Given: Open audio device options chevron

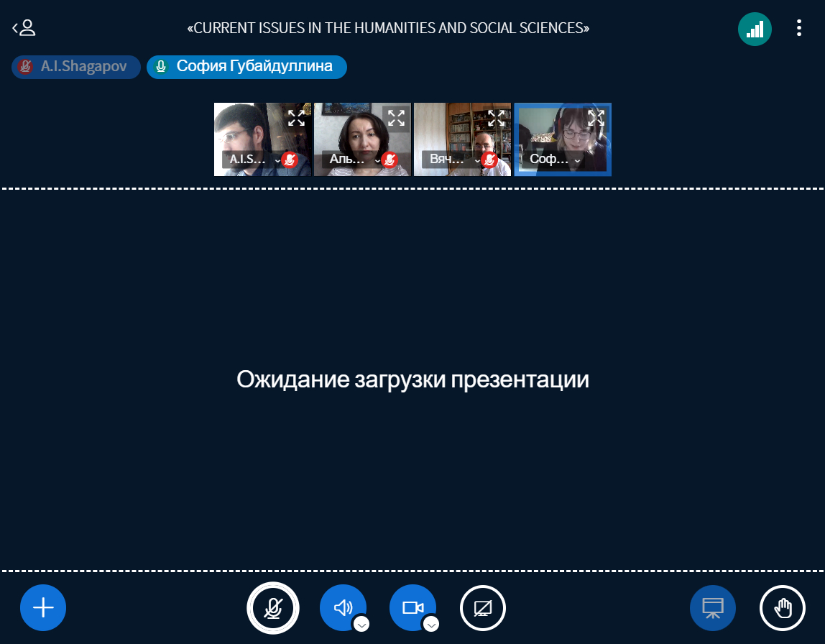Looking at the screenshot, I should [362, 624].
